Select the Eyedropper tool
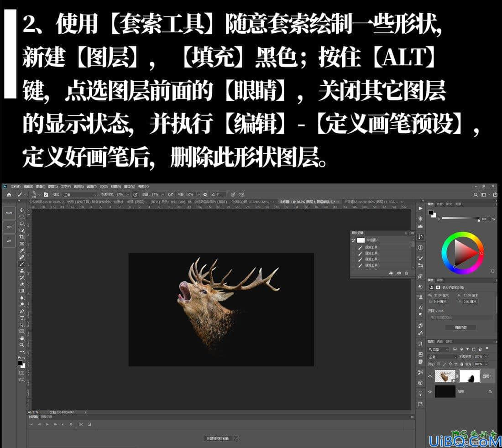 22,250
